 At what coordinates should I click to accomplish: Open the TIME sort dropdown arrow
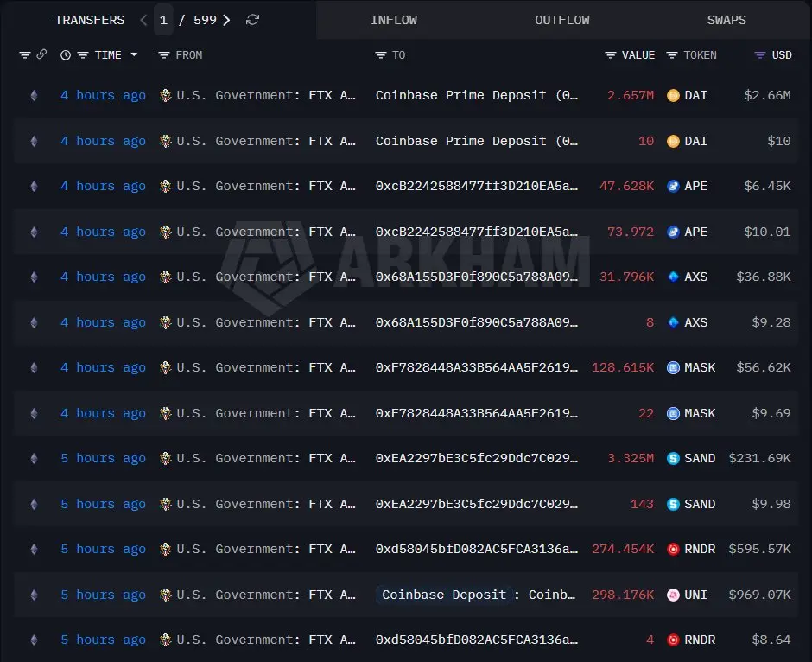point(134,54)
